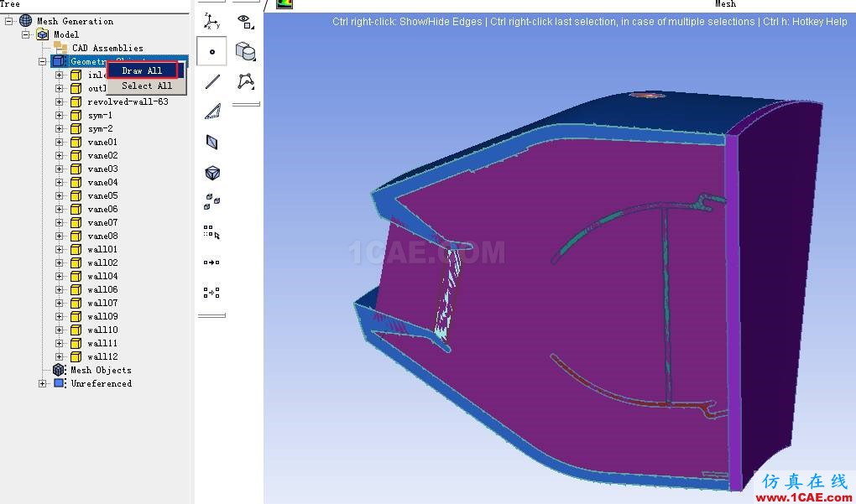The height and width of the screenshot is (504, 856).
Task: Click the blue Unreferenced square icon
Action: (59, 383)
